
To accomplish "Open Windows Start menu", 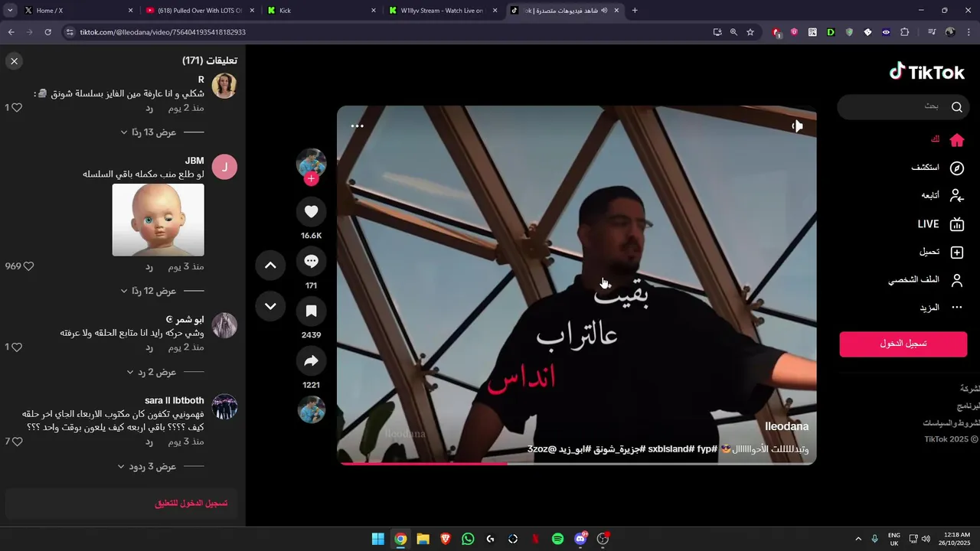I will (x=377, y=539).
